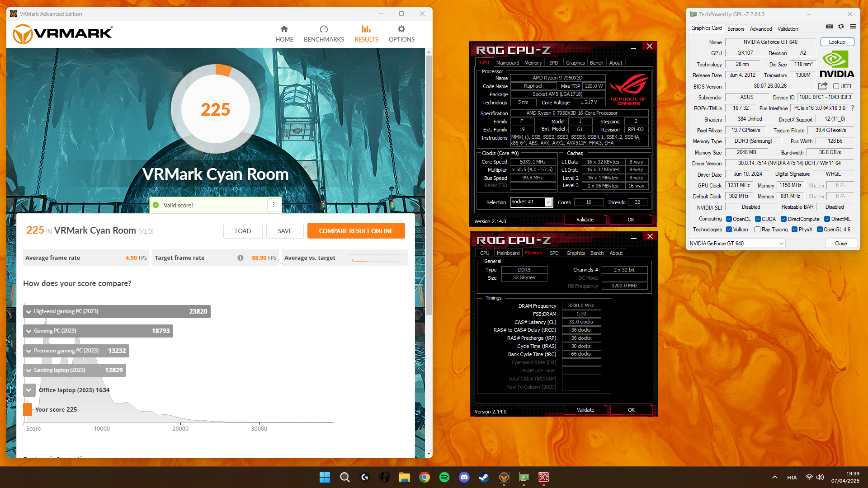Open Mainboard tab in upper CPU-Z window
Screen dimensions: 868x488
[x=507, y=63]
